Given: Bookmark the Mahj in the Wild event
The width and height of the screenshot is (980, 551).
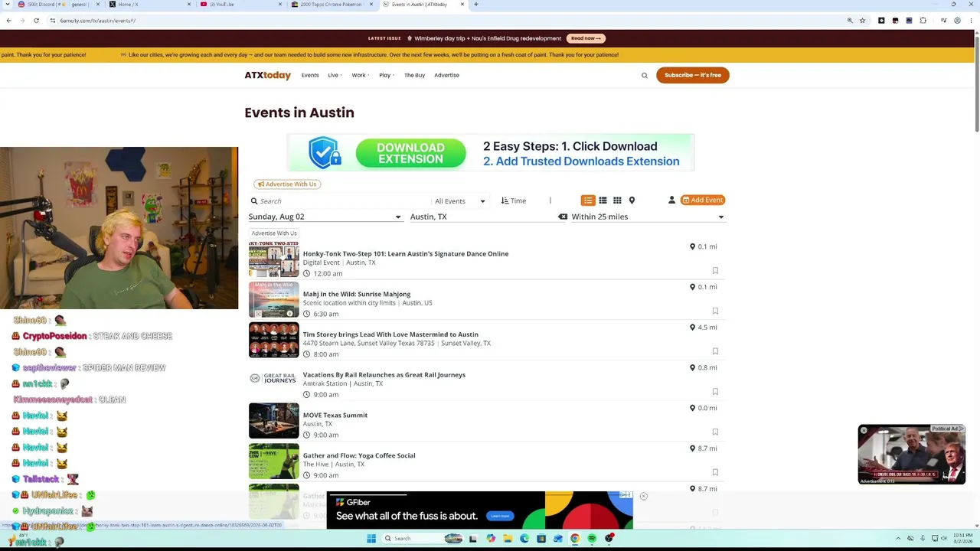Looking at the screenshot, I should point(715,311).
